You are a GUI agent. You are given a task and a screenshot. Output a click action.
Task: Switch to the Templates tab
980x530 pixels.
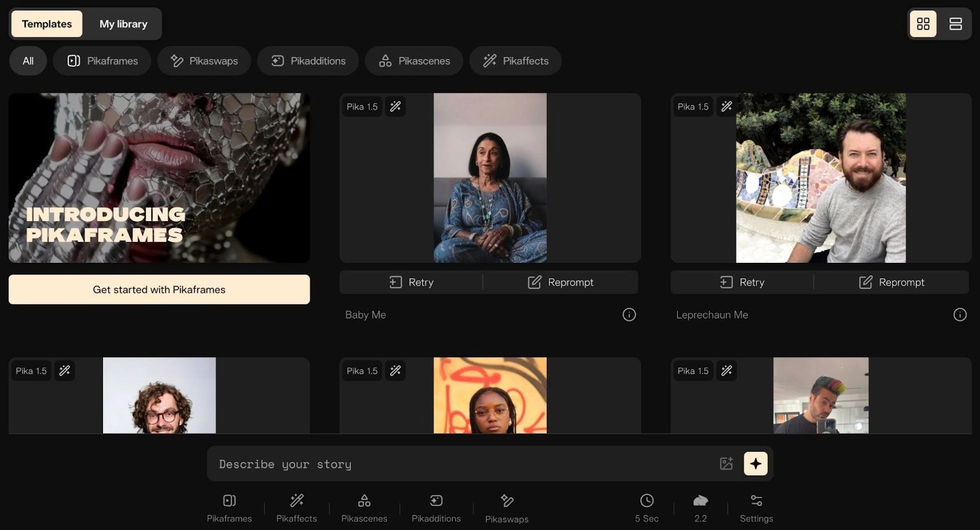(x=47, y=24)
